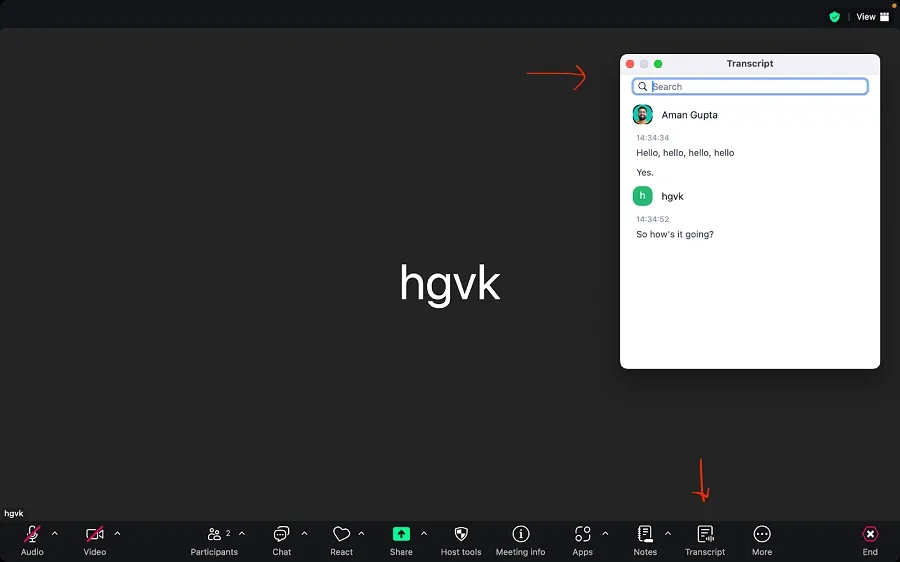
Task: Close the Transcript window
Action: pyautogui.click(x=630, y=64)
